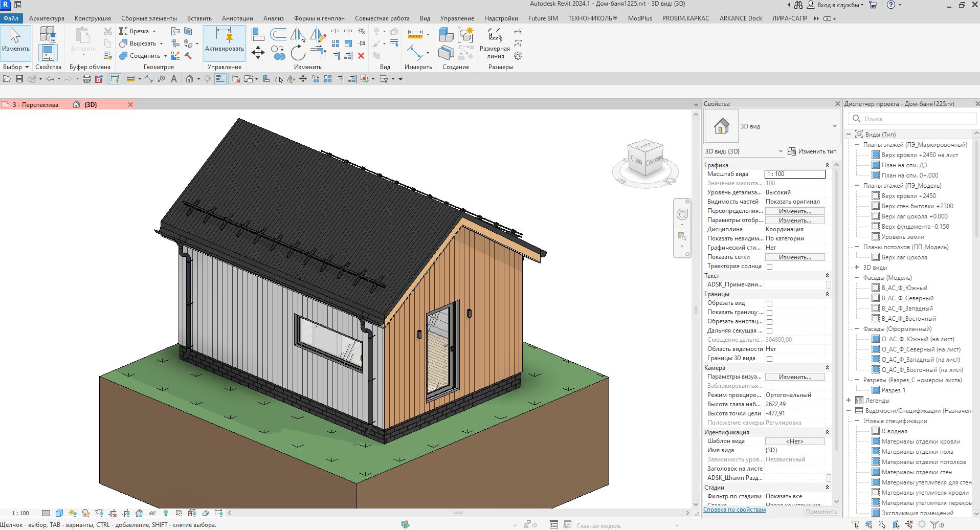The width and height of the screenshot is (980, 530).
Task: Enable the Траектория солнца checkbox
Action: (769, 267)
